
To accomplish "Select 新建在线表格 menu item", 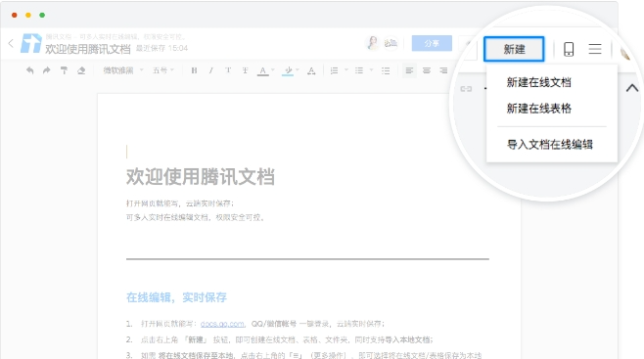I will pos(539,109).
